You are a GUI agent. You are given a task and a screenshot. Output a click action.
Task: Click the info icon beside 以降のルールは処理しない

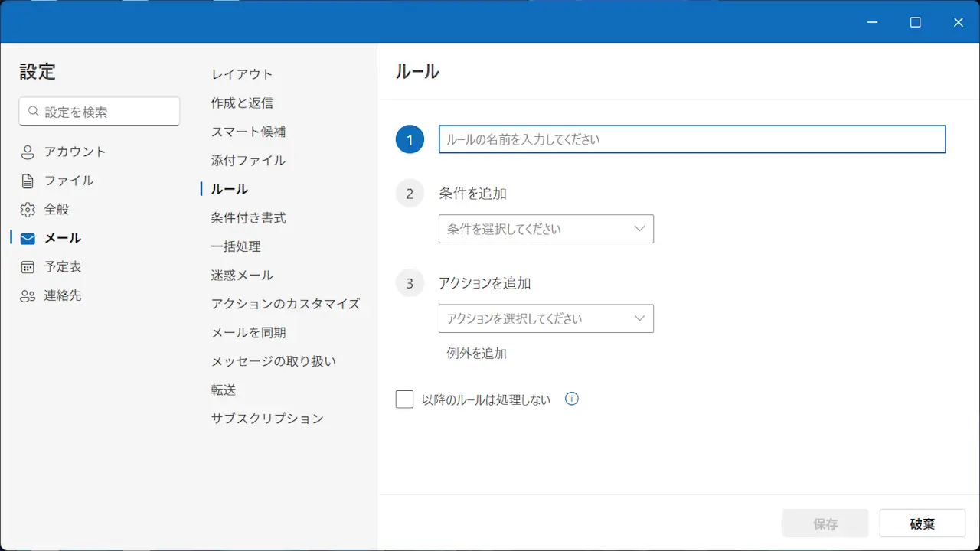click(x=571, y=399)
